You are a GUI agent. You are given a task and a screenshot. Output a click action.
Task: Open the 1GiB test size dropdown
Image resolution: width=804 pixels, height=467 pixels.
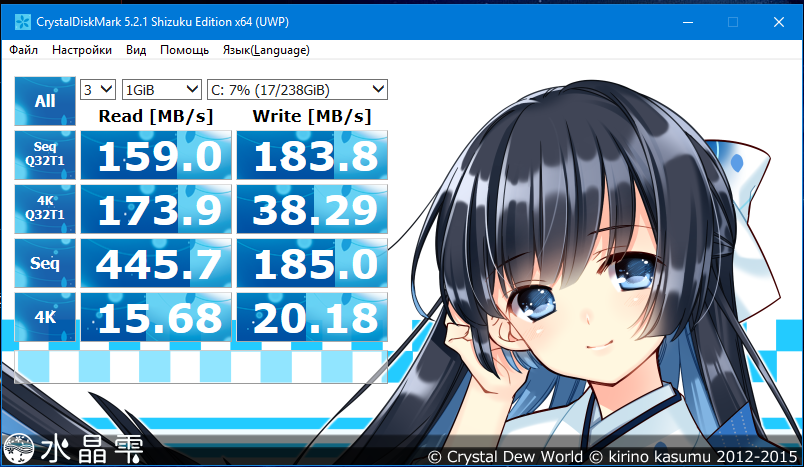click(162, 90)
